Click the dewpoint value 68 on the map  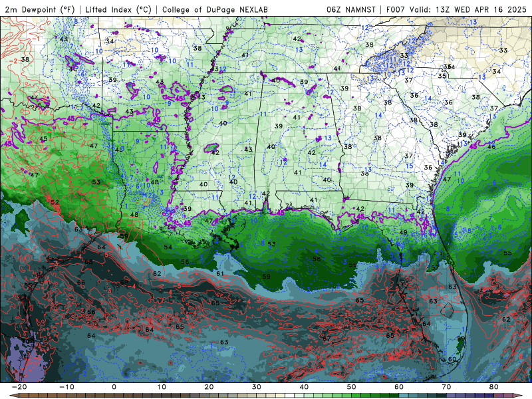88,262
